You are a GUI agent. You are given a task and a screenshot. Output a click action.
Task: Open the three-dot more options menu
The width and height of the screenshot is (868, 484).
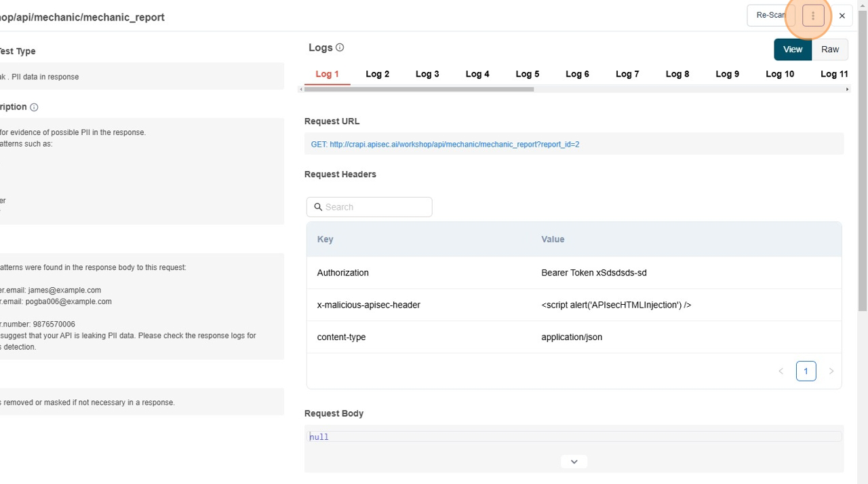pos(812,16)
